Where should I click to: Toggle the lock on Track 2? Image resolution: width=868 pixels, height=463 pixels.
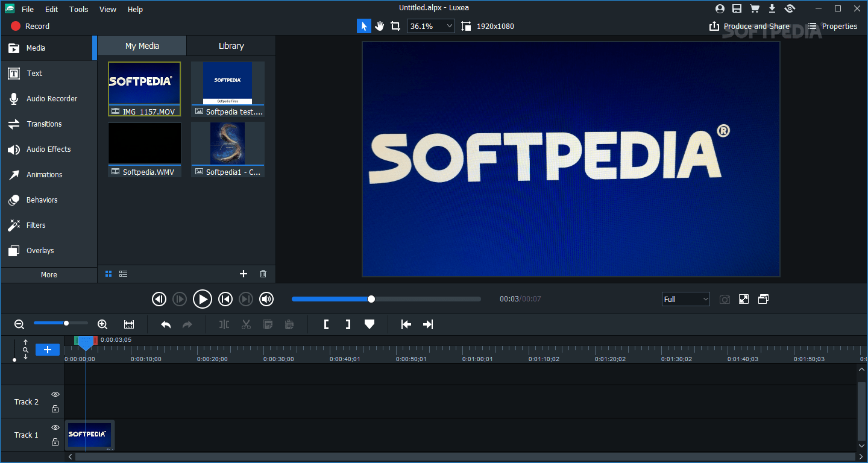point(55,409)
